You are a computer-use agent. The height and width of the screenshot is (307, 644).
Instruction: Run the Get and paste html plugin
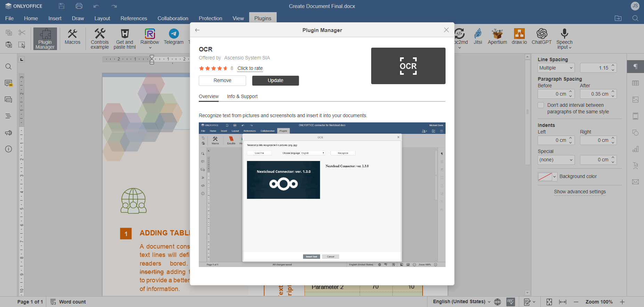click(124, 39)
